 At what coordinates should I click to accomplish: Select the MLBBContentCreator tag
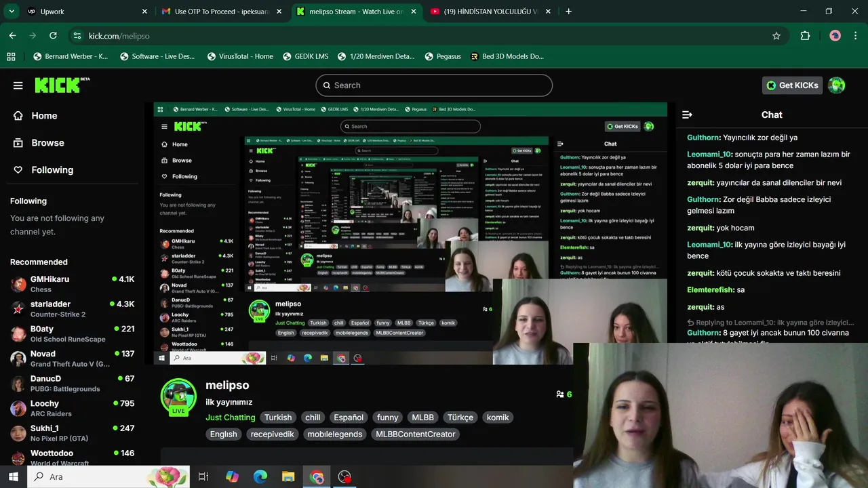point(416,434)
